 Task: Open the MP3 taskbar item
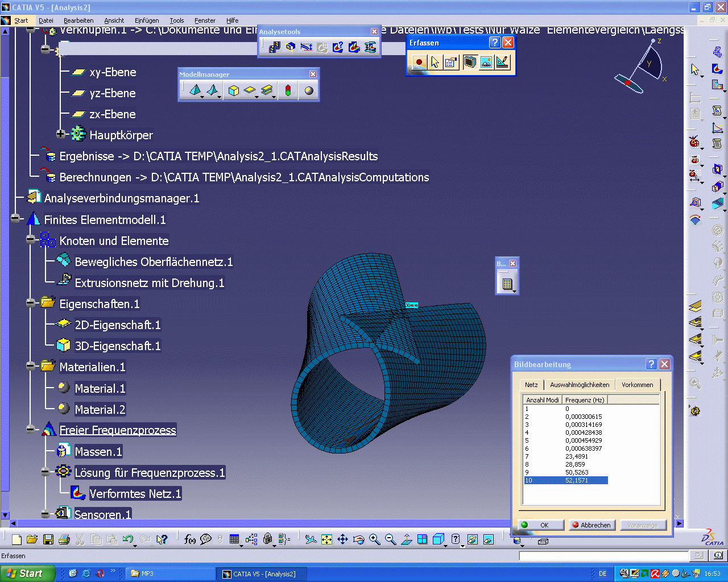[x=169, y=573]
